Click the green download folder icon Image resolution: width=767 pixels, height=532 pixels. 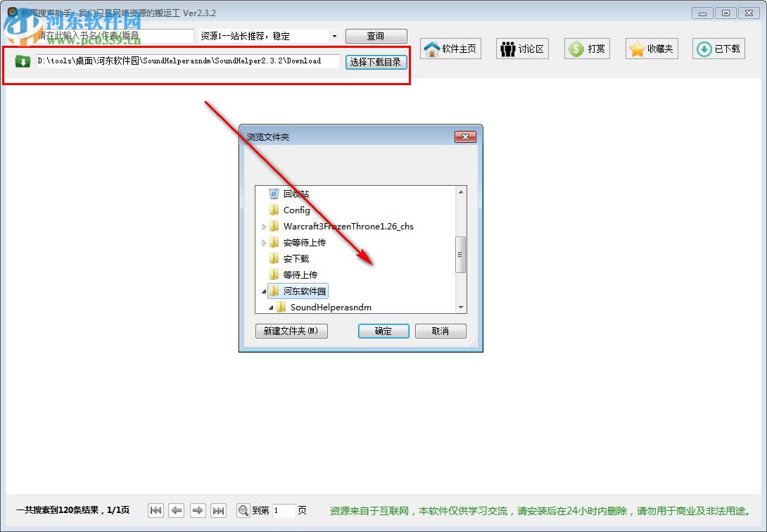[23, 61]
